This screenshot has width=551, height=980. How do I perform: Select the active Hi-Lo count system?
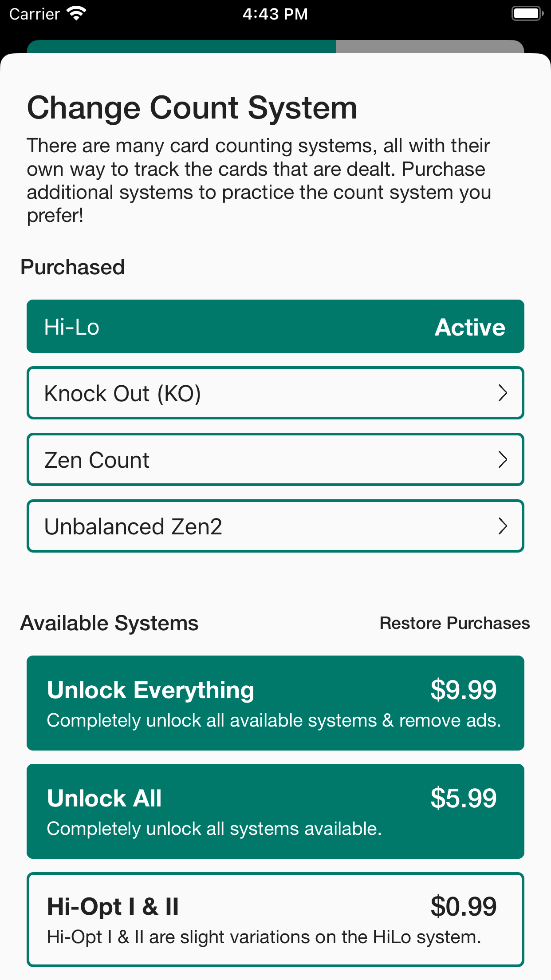tap(275, 326)
